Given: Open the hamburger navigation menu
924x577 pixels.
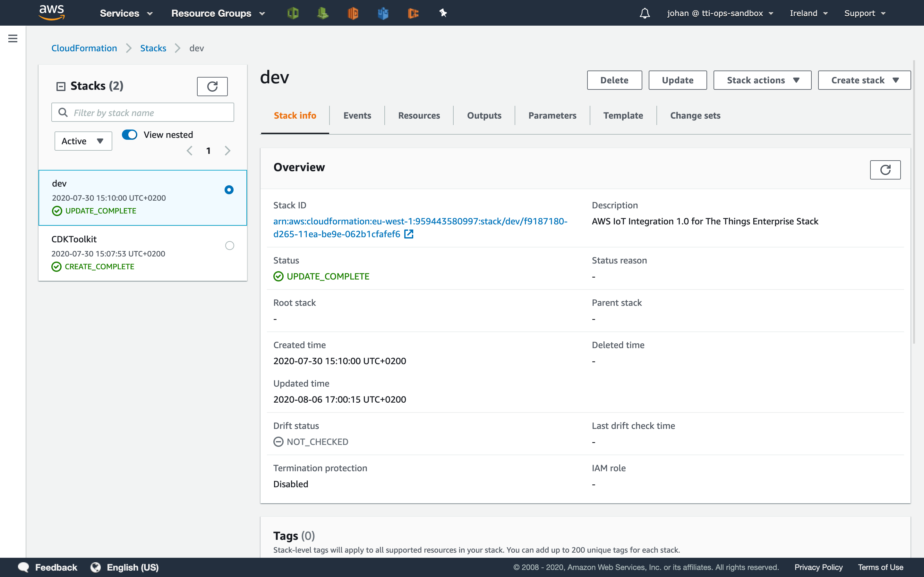Looking at the screenshot, I should point(13,38).
